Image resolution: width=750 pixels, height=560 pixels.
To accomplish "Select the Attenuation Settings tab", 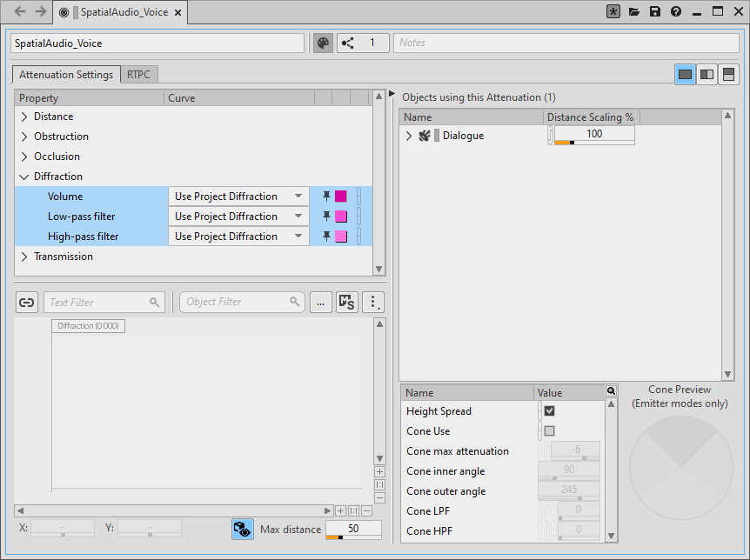I will point(66,75).
